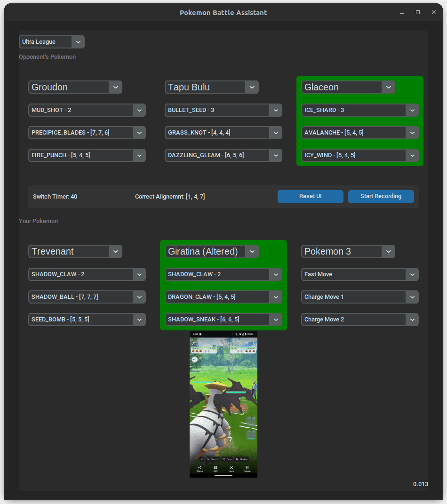Open Giratina's SHADOW_CLAW - 2 dropdown
The width and height of the screenshot is (447, 504).
(223, 274)
